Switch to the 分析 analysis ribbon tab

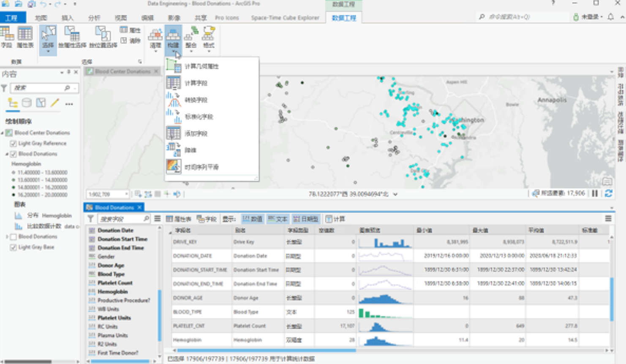(94, 18)
